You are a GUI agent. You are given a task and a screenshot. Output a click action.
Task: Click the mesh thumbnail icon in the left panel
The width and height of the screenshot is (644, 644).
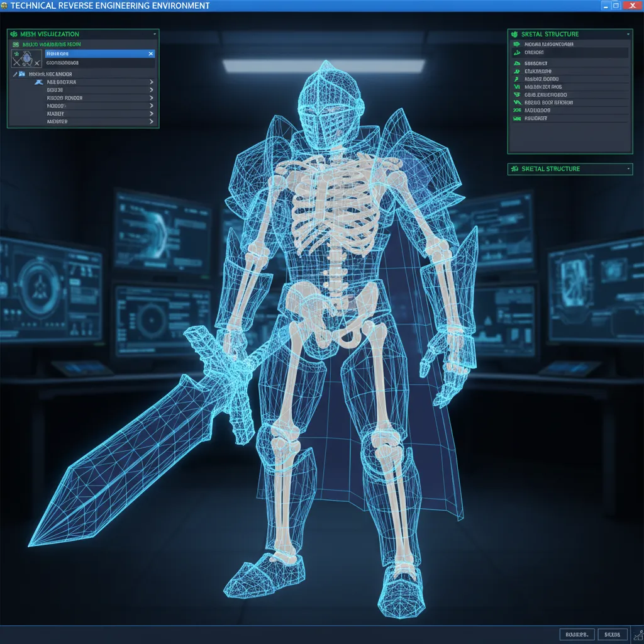27,57
